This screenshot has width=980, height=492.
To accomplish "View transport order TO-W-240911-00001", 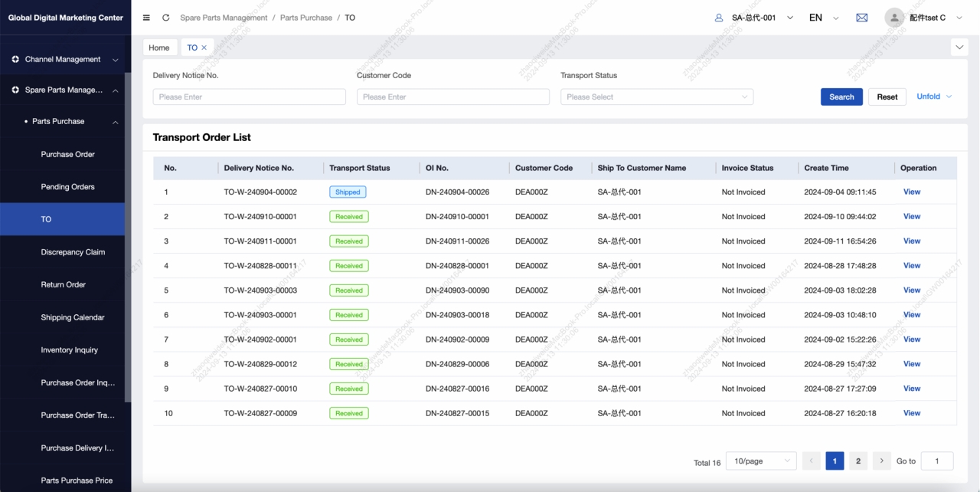I will (912, 241).
